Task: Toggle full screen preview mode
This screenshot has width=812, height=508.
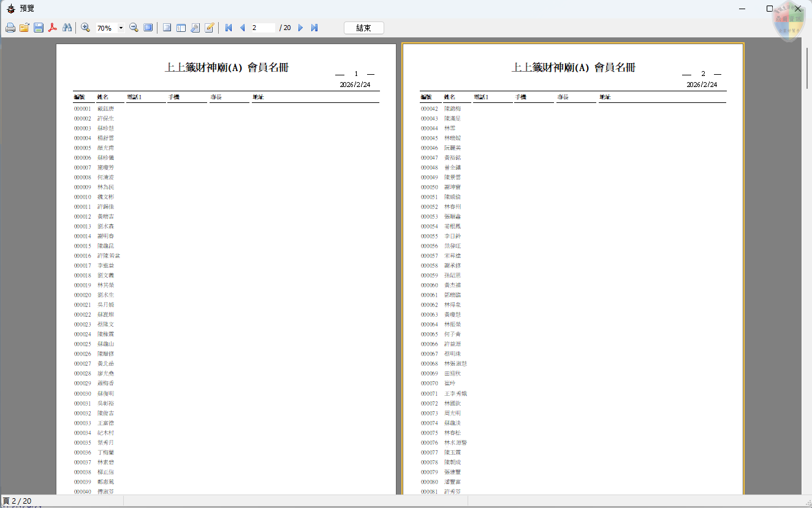Action: pos(148,28)
